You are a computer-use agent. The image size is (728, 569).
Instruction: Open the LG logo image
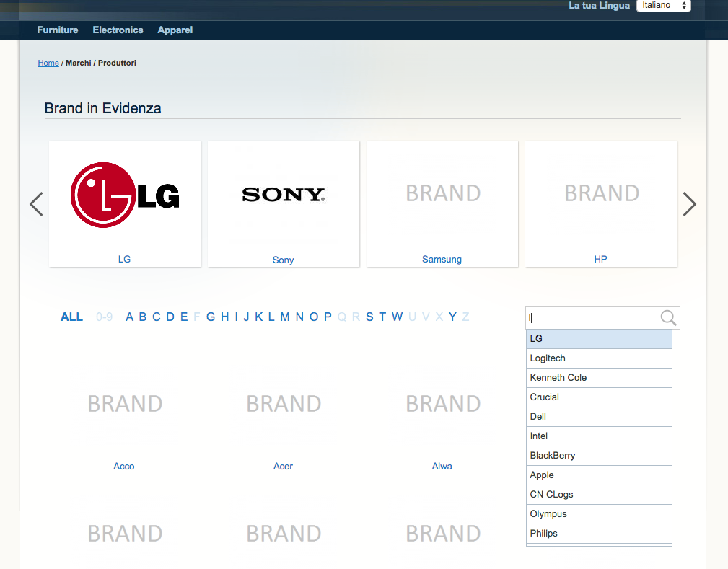[125, 195]
